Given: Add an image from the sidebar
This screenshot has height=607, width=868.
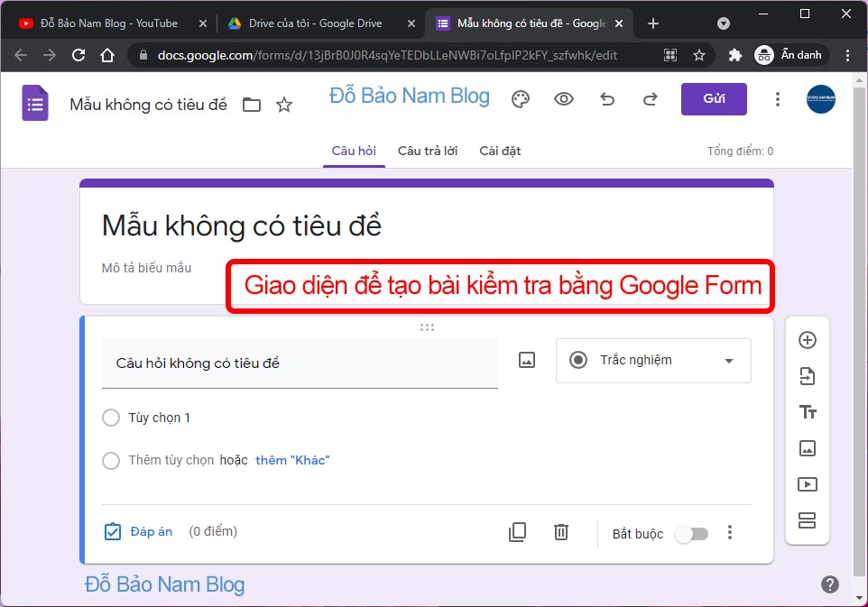Looking at the screenshot, I should [808, 448].
